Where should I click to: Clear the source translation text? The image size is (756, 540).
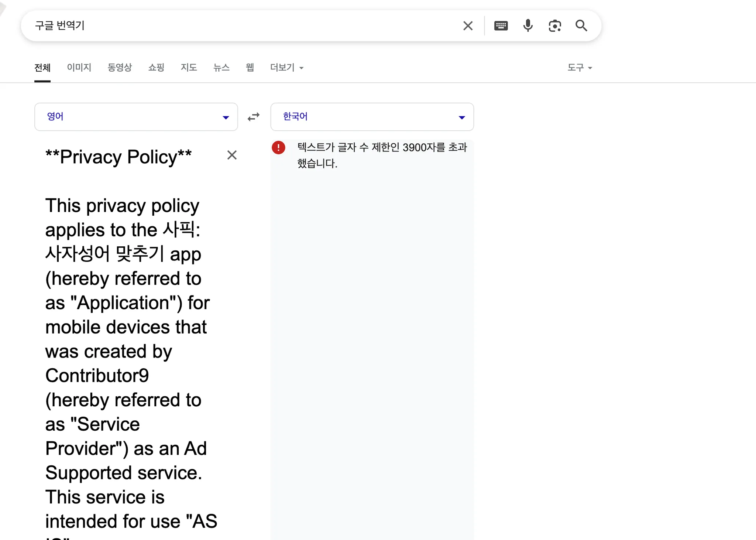pyautogui.click(x=232, y=155)
